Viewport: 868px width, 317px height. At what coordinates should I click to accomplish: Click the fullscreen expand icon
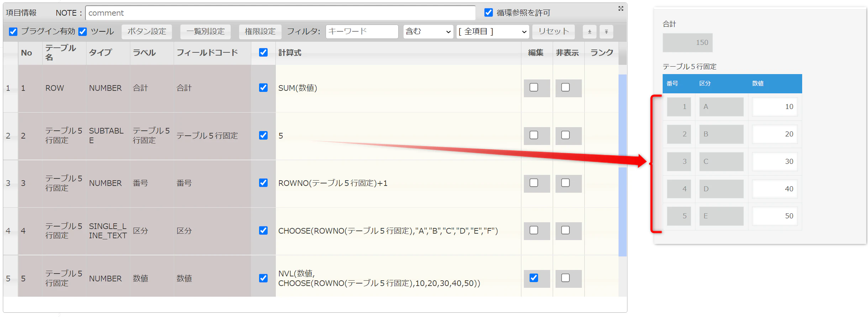click(x=621, y=8)
